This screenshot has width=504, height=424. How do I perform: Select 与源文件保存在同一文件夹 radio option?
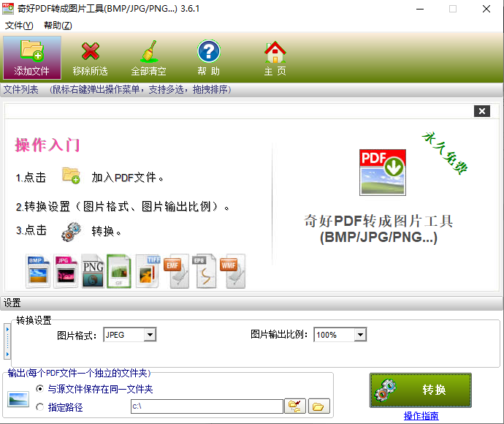(x=40, y=389)
